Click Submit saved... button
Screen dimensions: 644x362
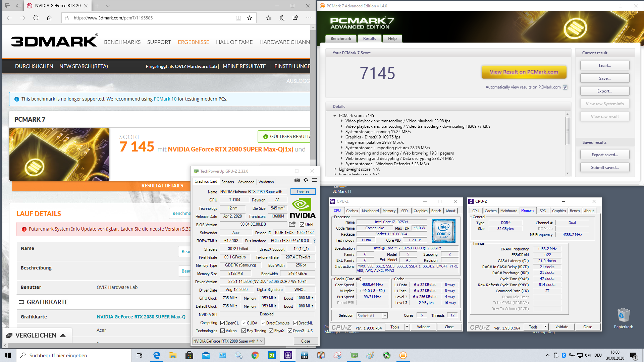[x=605, y=168]
